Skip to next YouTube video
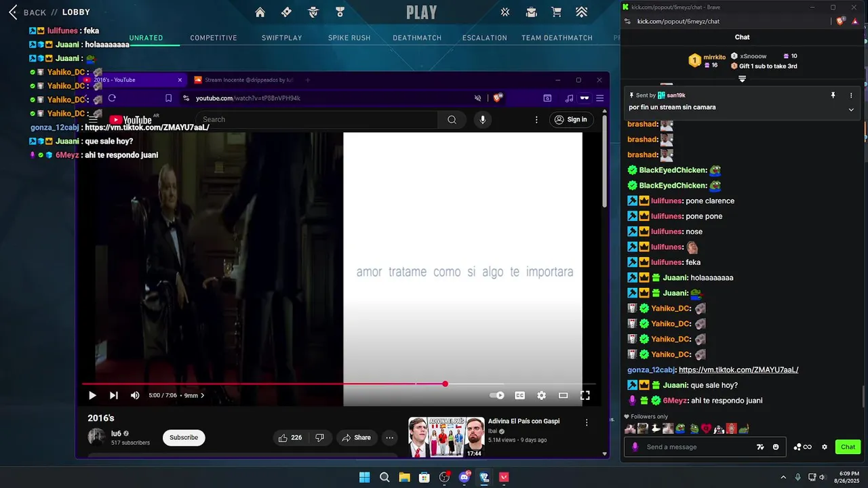 (114, 395)
